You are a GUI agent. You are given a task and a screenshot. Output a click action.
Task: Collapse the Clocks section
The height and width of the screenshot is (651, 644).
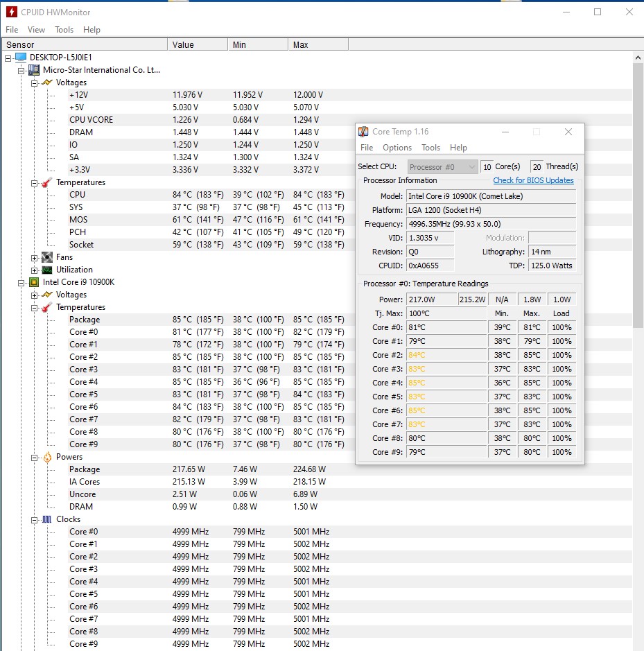(35, 520)
